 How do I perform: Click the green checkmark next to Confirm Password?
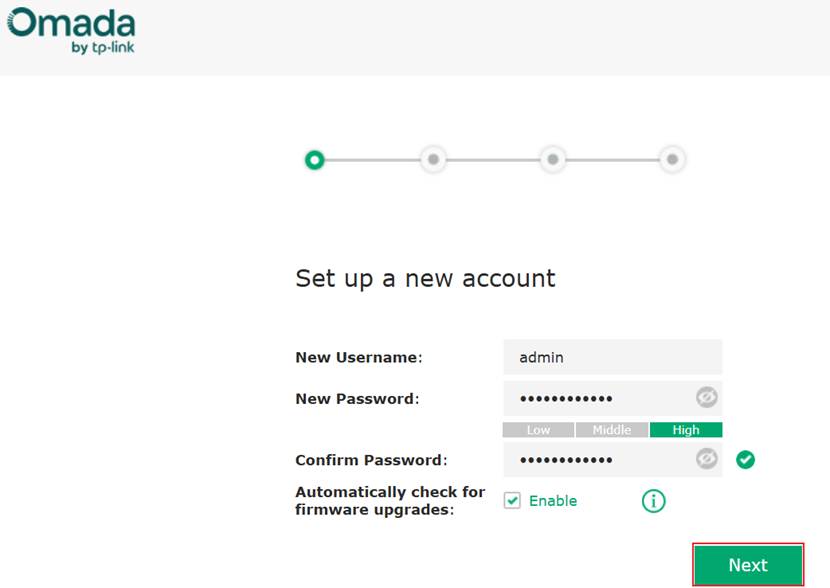click(746, 459)
